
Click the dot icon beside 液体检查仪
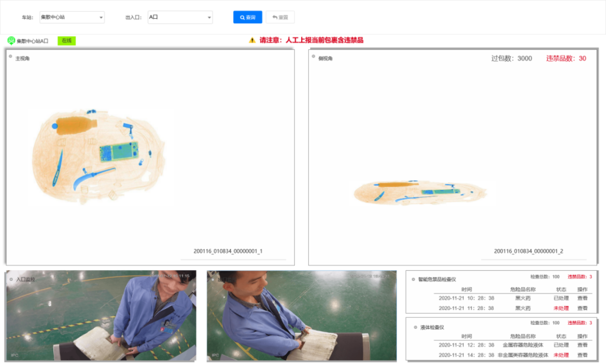[415, 327]
